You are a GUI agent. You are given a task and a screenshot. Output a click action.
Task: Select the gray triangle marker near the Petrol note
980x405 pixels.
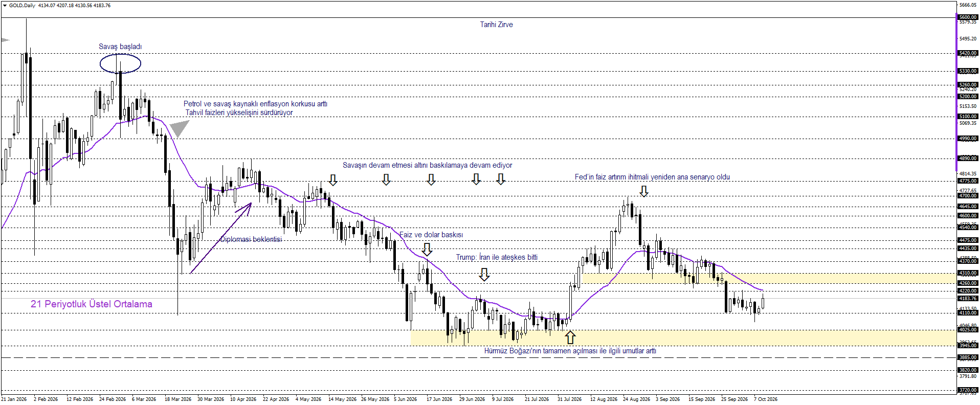[179, 128]
